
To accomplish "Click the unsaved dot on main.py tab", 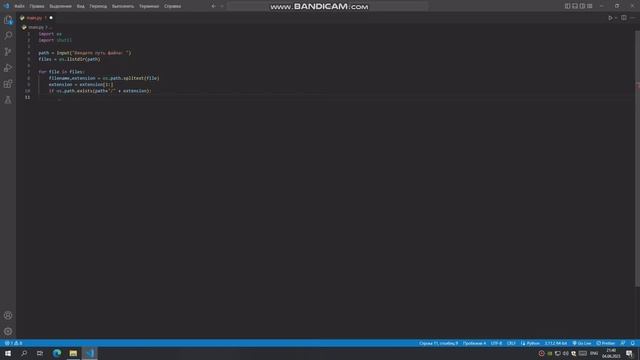I will click(51, 18).
